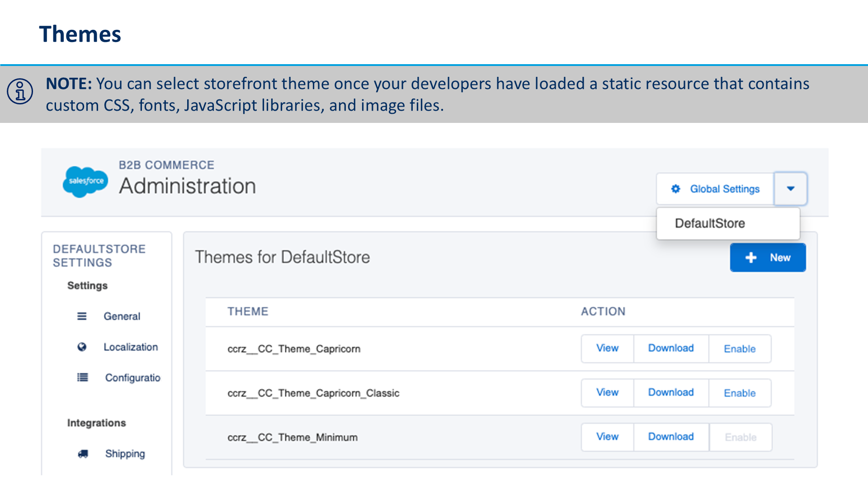View the ccrz__CC_Theme_Minimum theme

point(607,437)
